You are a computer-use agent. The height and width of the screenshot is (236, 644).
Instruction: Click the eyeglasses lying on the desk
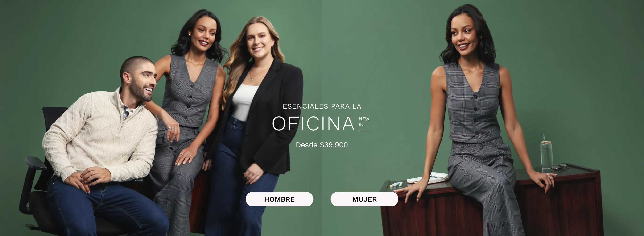coord(560,167)
